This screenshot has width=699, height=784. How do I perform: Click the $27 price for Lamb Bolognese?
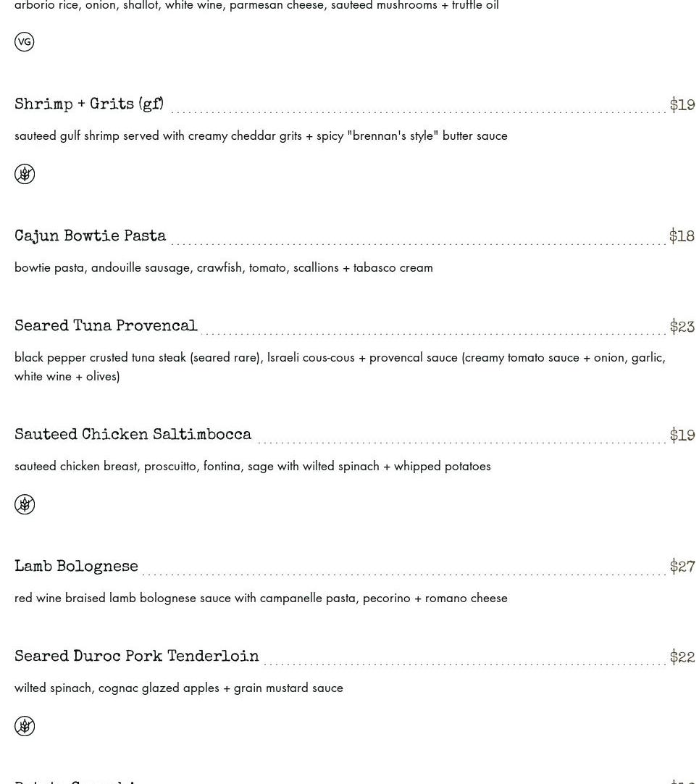pyautogui.click(x=682, y=566)
